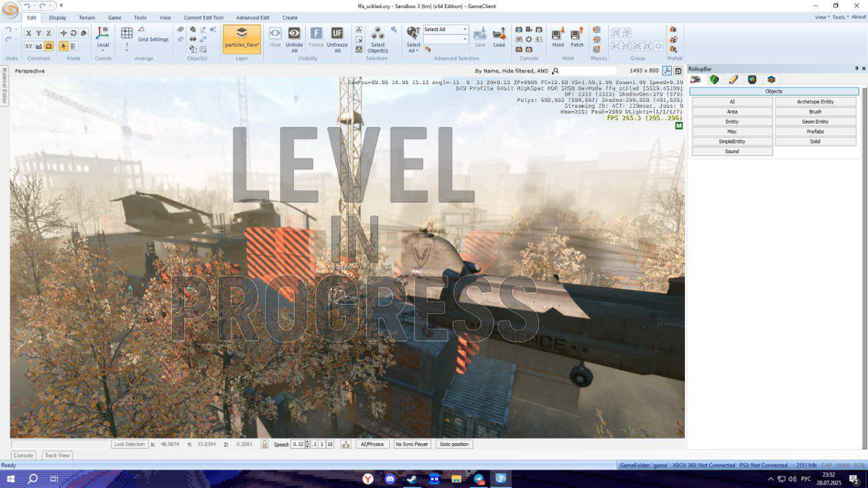Open the Tools ribbon tab

(140, 17)
